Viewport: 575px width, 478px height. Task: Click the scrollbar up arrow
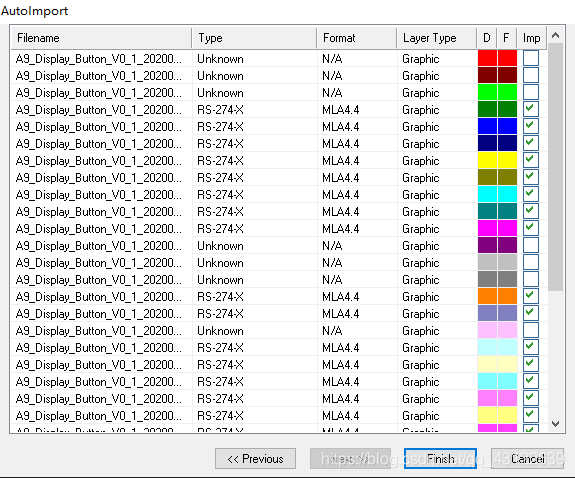556,35
